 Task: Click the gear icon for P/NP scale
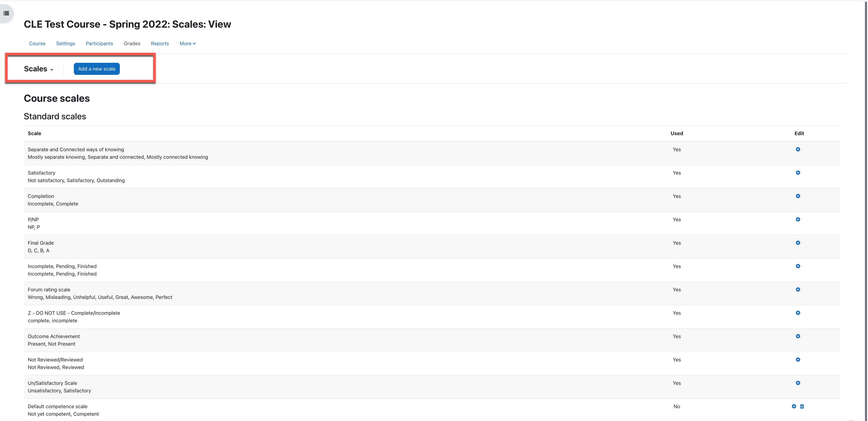pyautogui.click(x=798, y=220)
